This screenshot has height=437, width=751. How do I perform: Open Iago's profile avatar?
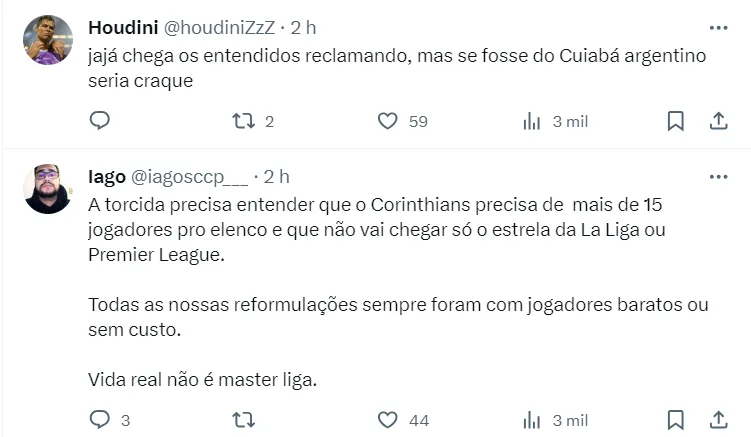(x=48, y=189)
